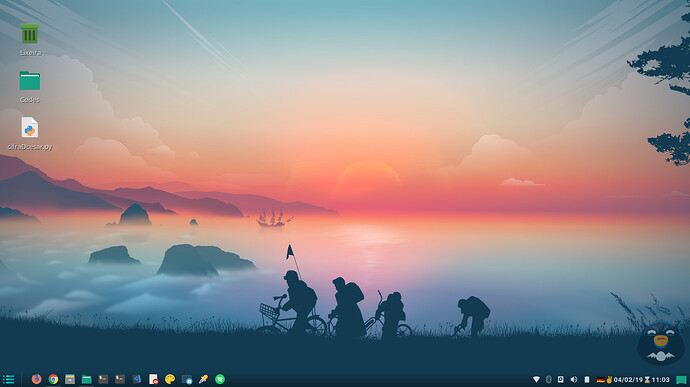
Task: Select the cifraBcesar.py desktop file
Action: 30,133
